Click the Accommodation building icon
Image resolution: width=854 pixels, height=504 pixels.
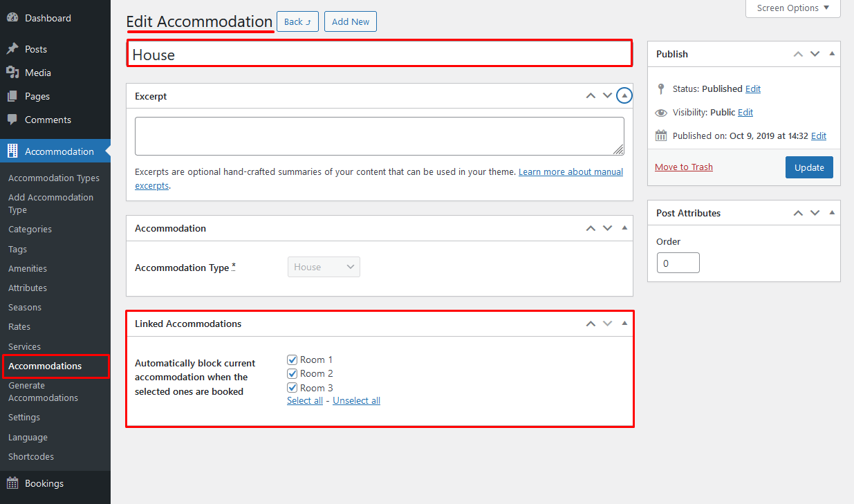point(12,151)
